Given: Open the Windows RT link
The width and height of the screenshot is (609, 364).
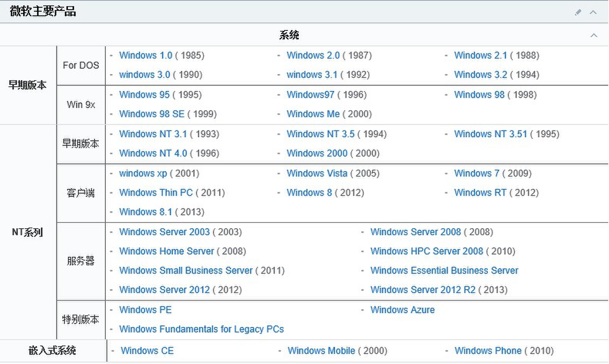Looking at the screenshot, I should 480,192.
